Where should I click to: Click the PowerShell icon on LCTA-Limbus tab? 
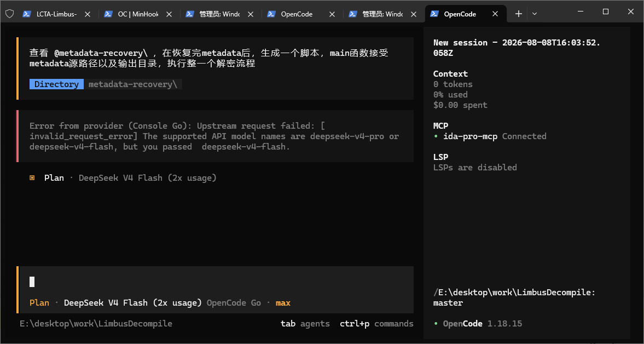[27, 14]
